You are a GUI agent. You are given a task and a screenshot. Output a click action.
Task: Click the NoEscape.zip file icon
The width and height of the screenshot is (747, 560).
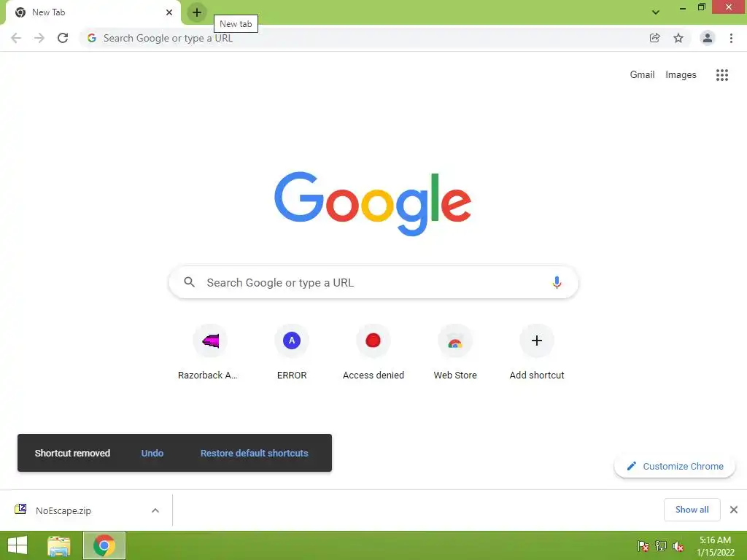tap(20, 510)
